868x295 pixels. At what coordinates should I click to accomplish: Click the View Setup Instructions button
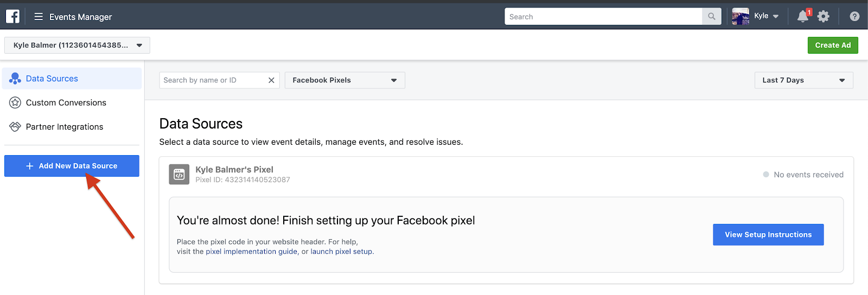[x=768, y=235]
